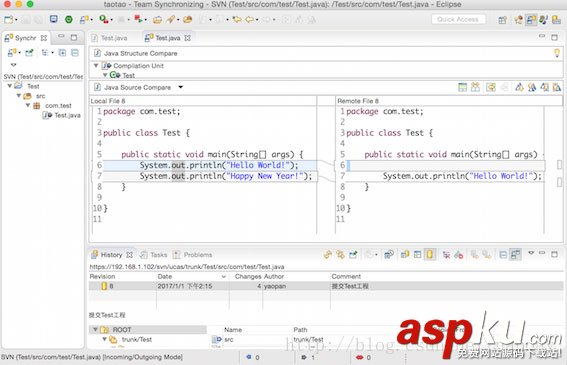The width and height of the screenshot is (567, 365).
Task: Click Refresh icon in History view toolbar
Action: (328, 255)
